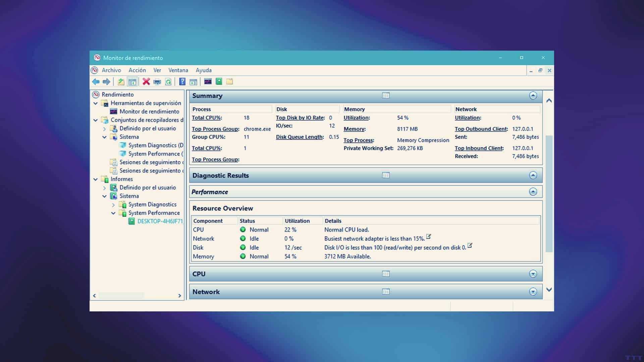This screenshot has width=644, height=362.
Task: Click the folder icon at the toolbar's end
Action: 229,81
